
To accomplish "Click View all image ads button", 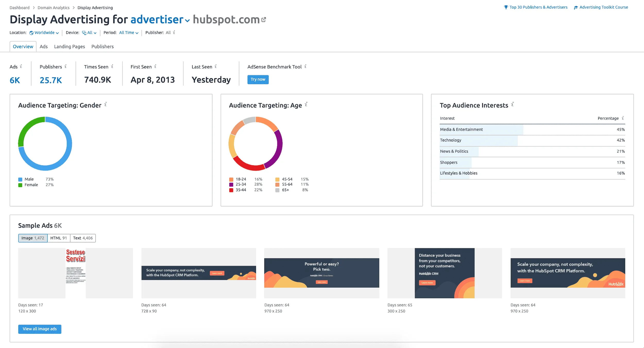I will point(40,329).
